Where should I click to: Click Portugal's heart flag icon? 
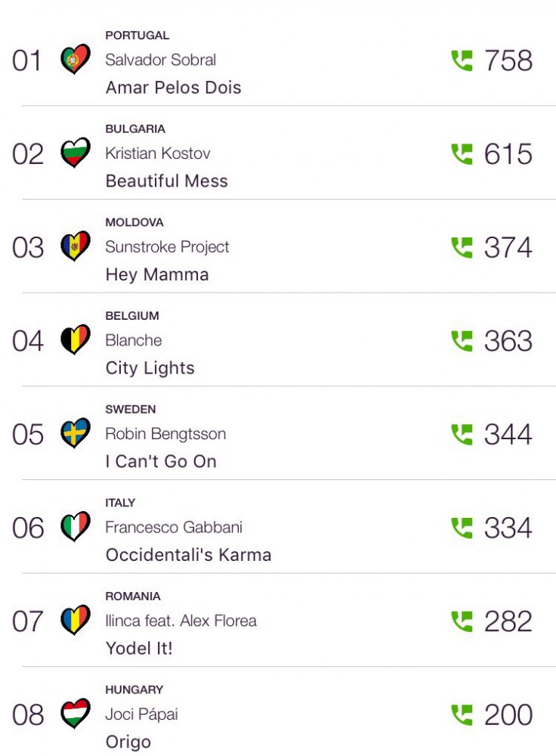76,60
